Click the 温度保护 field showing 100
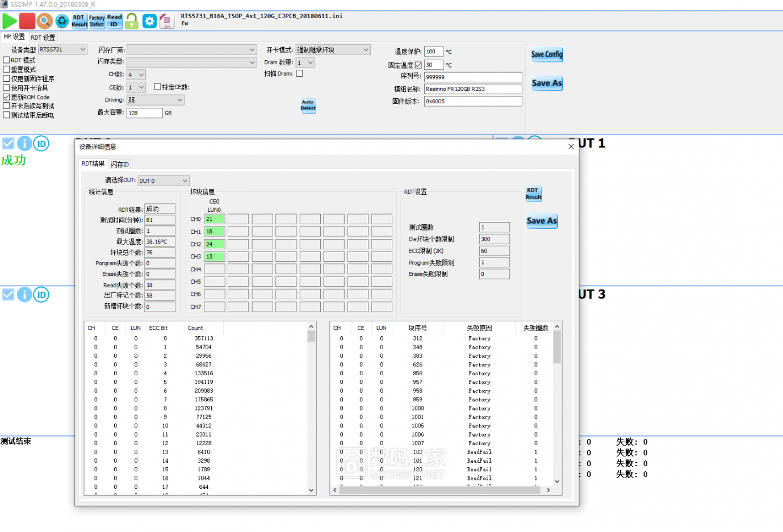783x532 pixels. tap(434, 52)
